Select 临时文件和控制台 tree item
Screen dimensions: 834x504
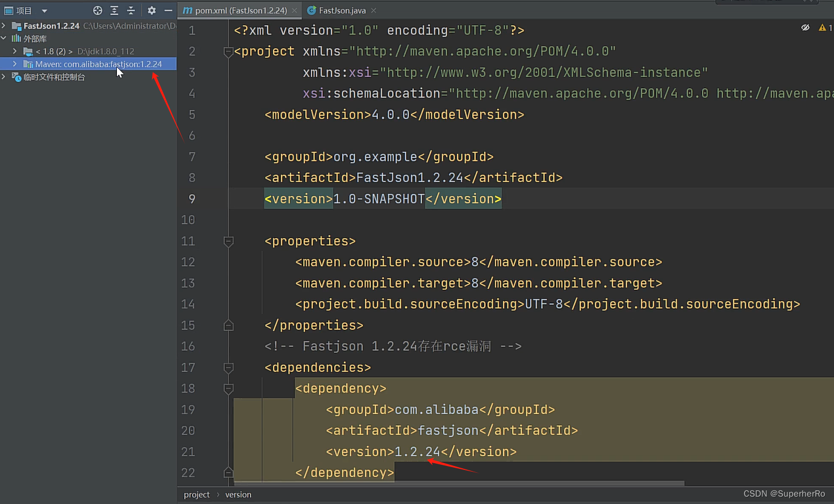[x=54, y=77]
